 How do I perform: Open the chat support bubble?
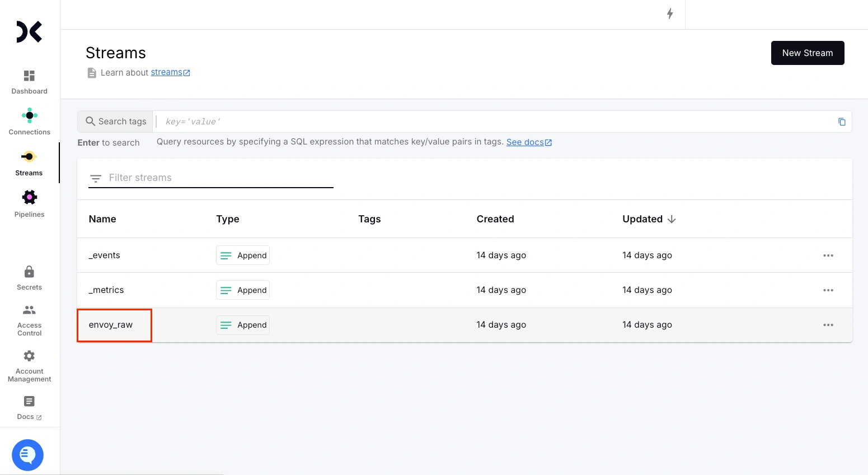28,455
